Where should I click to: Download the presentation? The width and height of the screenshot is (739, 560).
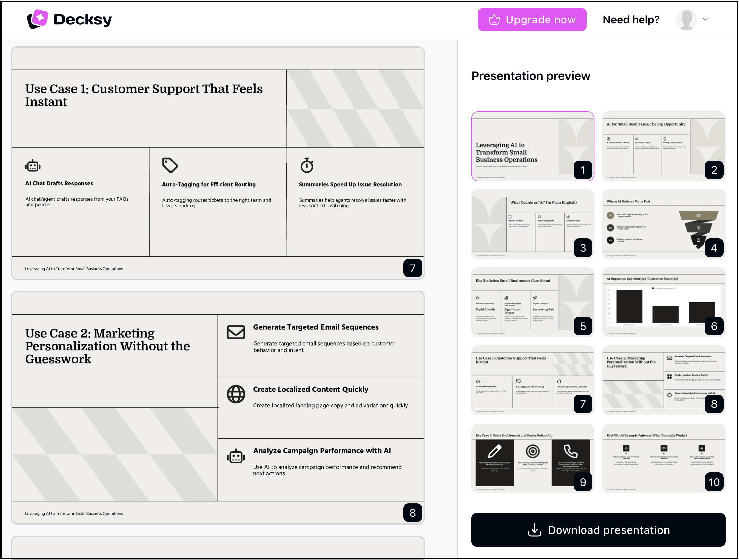click(x=598, y=529)
